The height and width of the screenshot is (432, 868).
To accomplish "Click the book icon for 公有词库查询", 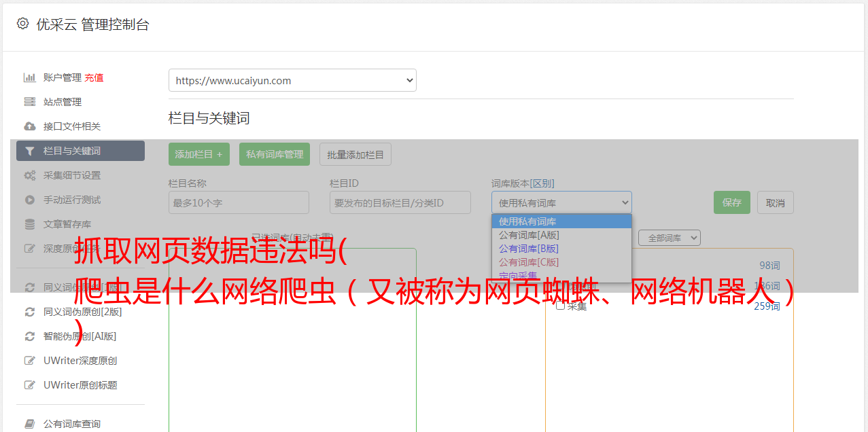I will (x=30, y=424).
